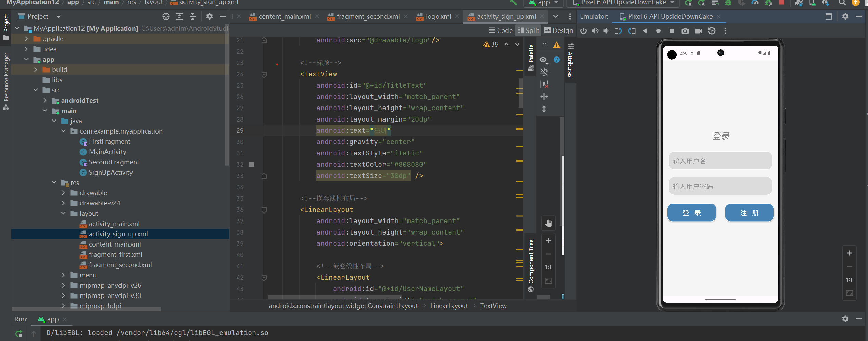Click the emulator volume up icon

click(595, 31)
